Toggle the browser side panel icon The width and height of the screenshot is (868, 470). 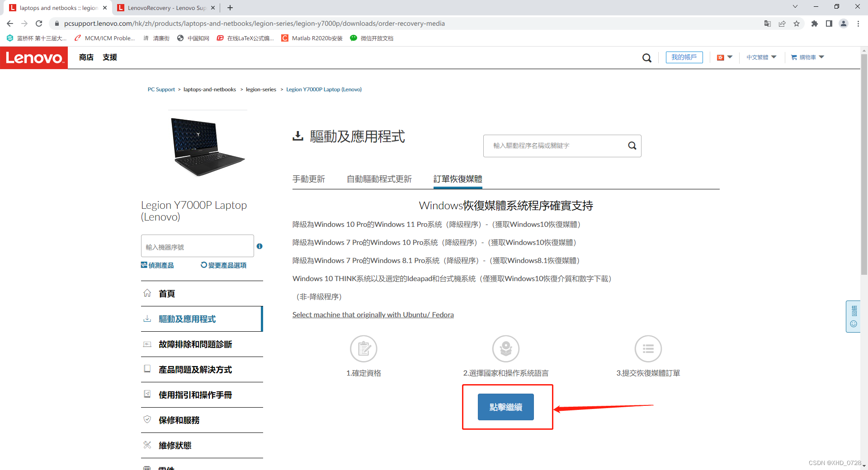pos(829,23)
